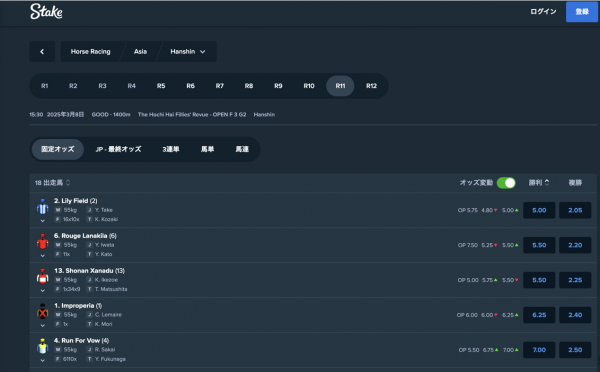This screenshot has width=600, height=372.
Task: Expand details for Lily Field
Action: point(42,221)
